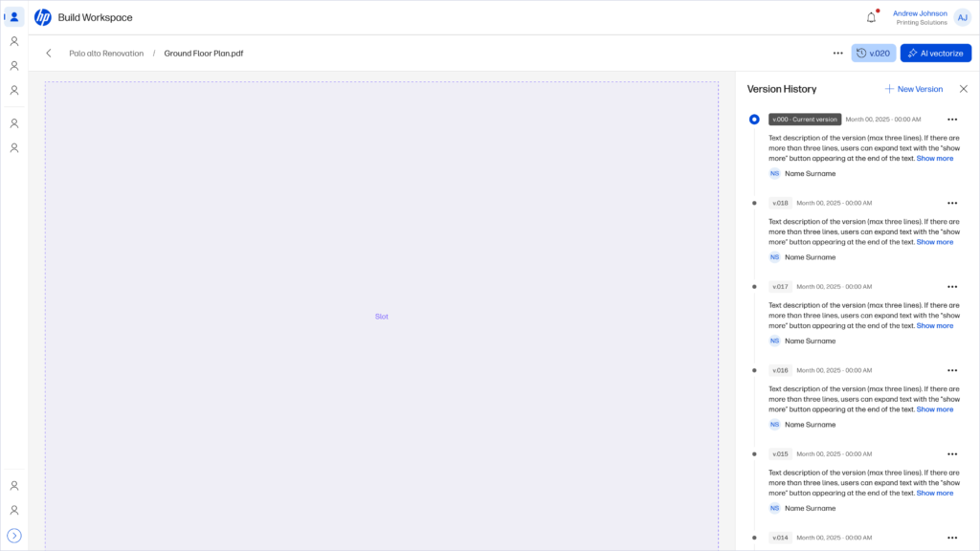Viewport: 980px width, 551px height.
Task: Click the Andrew Johnson profile name
Action: click(919, 13)
